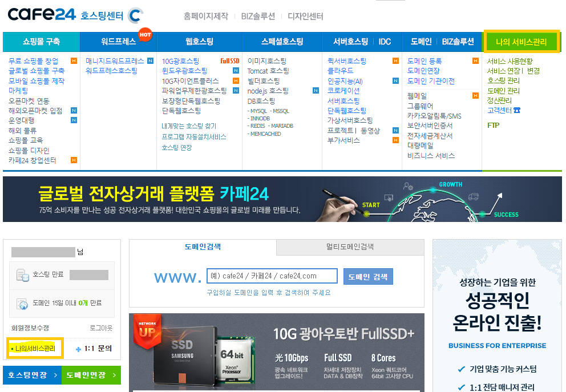Open Tomcat 호스팅 link

(x=268, y=71)
